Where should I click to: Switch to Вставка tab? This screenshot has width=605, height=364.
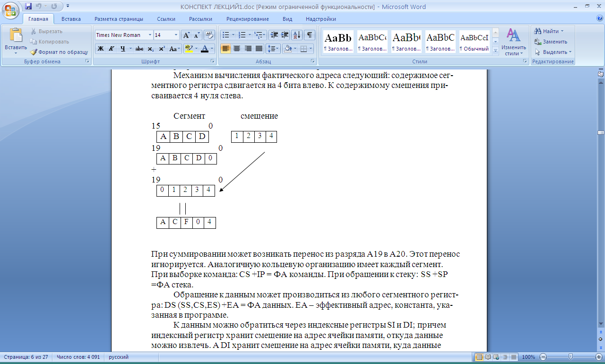tap(71, 19)
